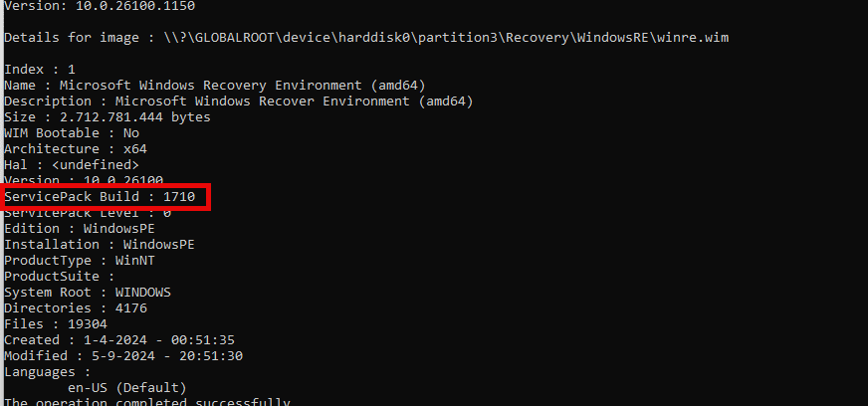Click the Files : 19304 line
868x406 pixels.
pos(56,323)
